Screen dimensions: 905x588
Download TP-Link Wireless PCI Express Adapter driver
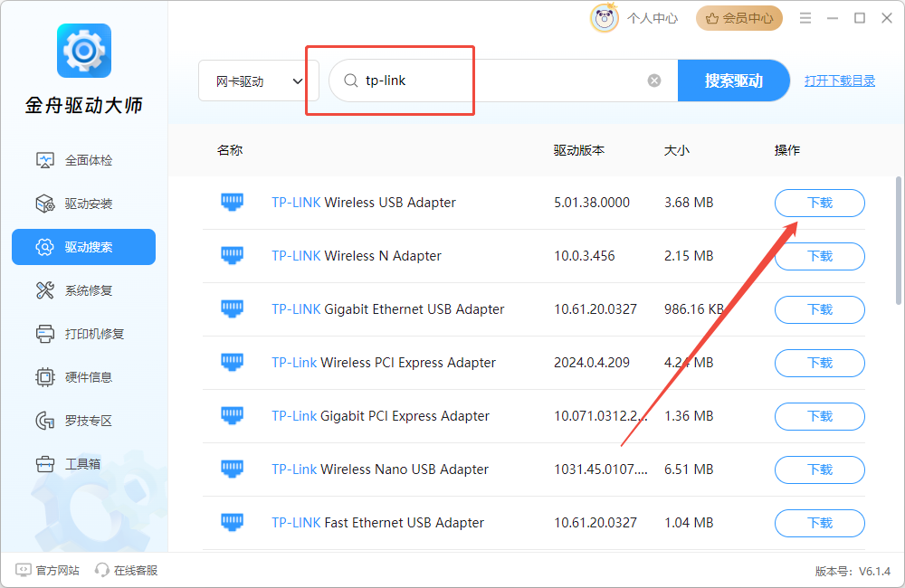click(x=820, y=363)
